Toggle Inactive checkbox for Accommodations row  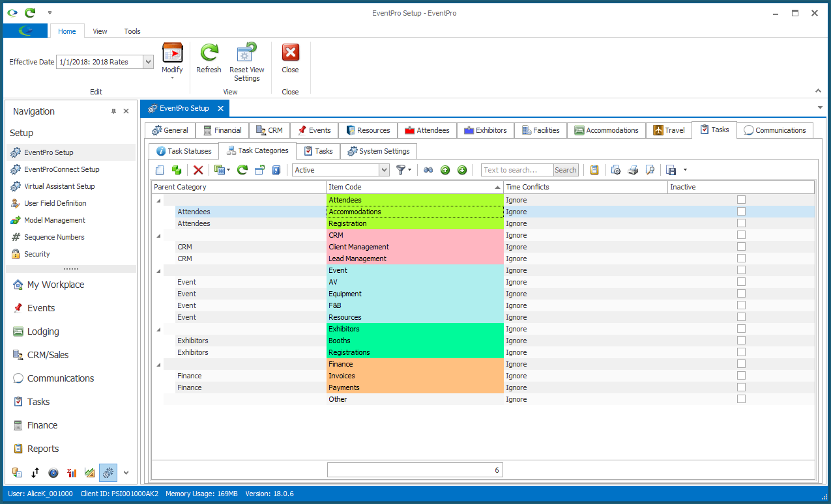tap(741, 212)
